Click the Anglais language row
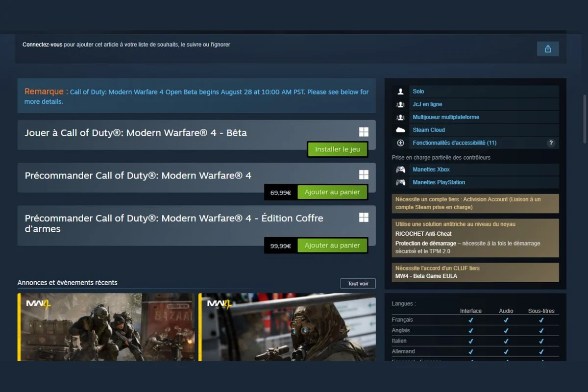This screenshot has height=392, width=588. coord(475,331)
